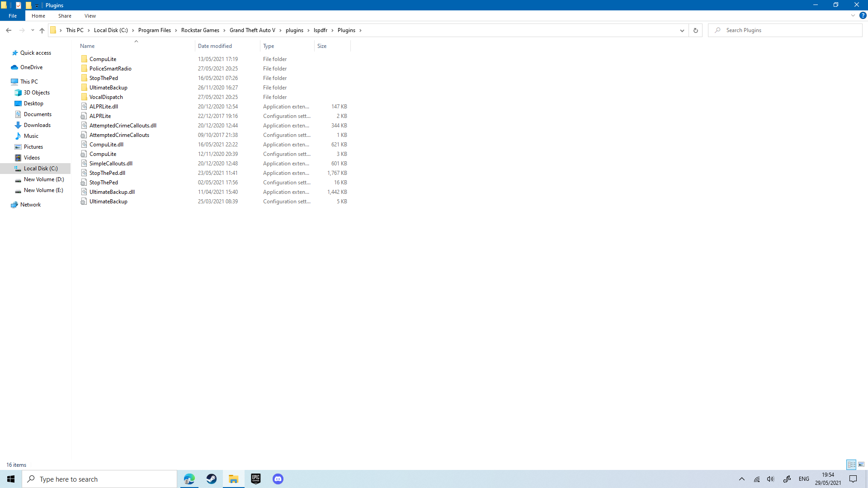Click the Up one level arrow
Viewport: 868px width, 488px height.
(x=42, y=30)
